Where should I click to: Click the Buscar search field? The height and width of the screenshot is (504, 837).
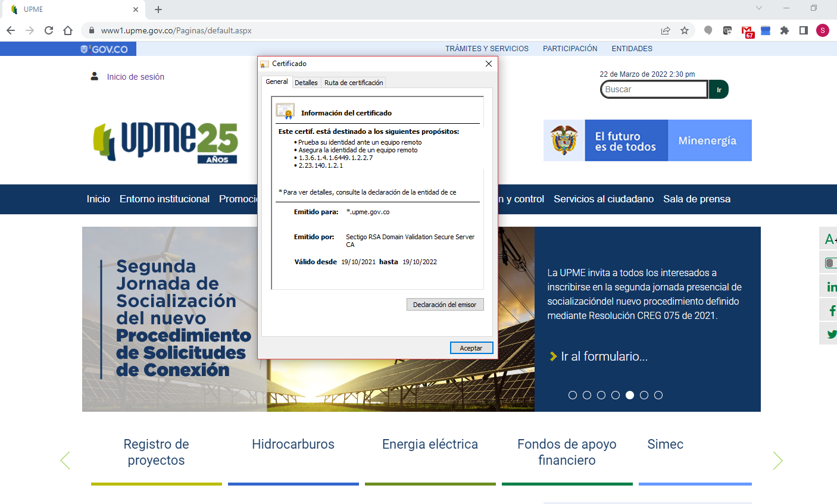point(653,89)
